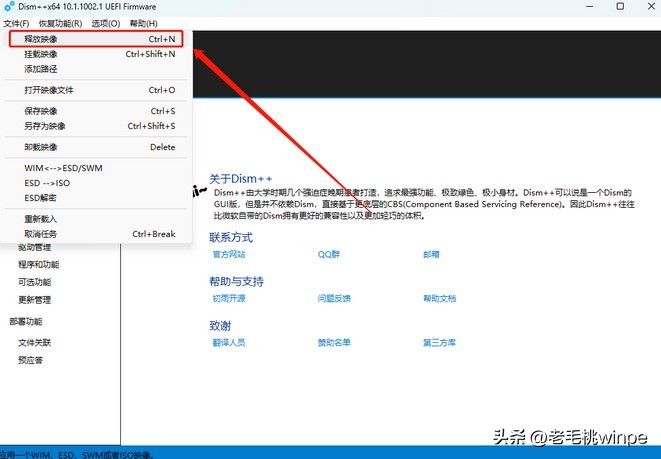The width and height of the screenshot is (661, 459).
Task: Open the QQ群 link
Action: (329, 254)
